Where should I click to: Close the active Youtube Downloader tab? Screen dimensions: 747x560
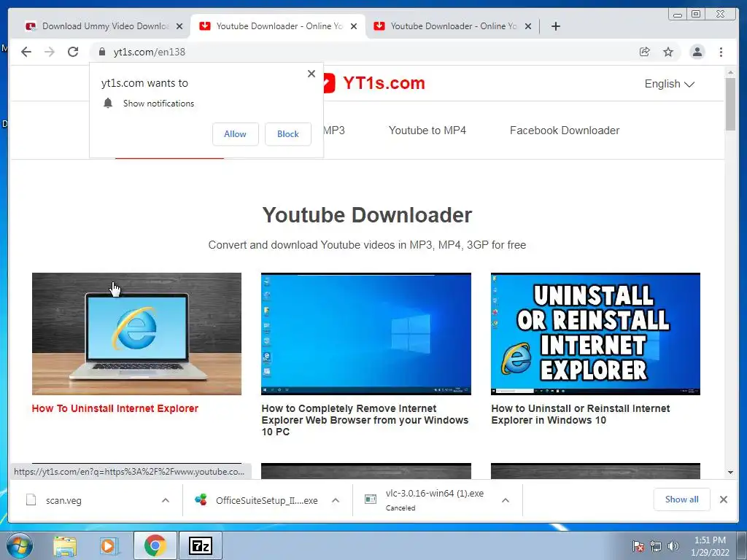click(x=354, y=26)
